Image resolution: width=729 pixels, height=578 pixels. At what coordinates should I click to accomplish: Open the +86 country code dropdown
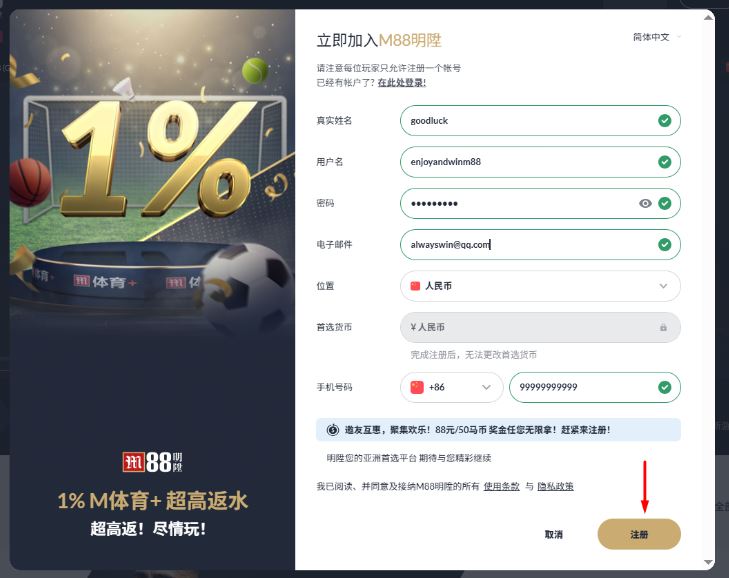451,387
